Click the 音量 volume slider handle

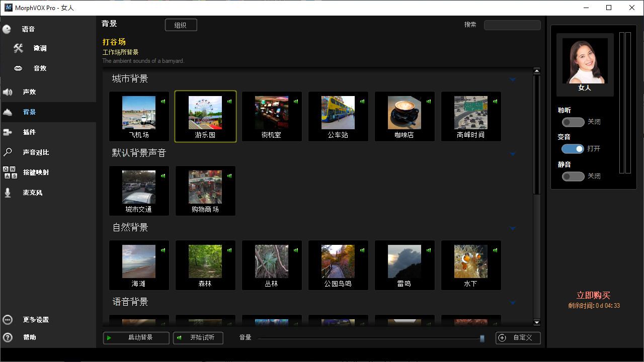tap(482, 338)
